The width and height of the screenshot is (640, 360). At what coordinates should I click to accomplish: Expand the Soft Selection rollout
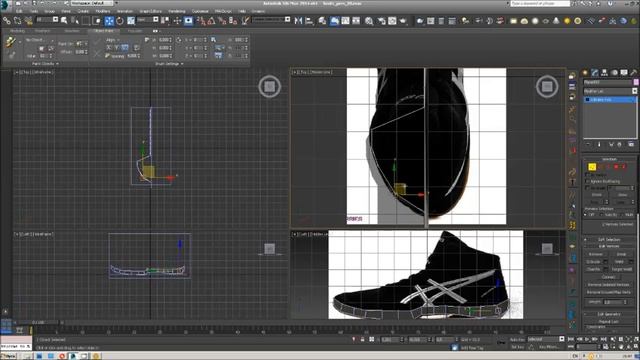(x=609, y=240)
